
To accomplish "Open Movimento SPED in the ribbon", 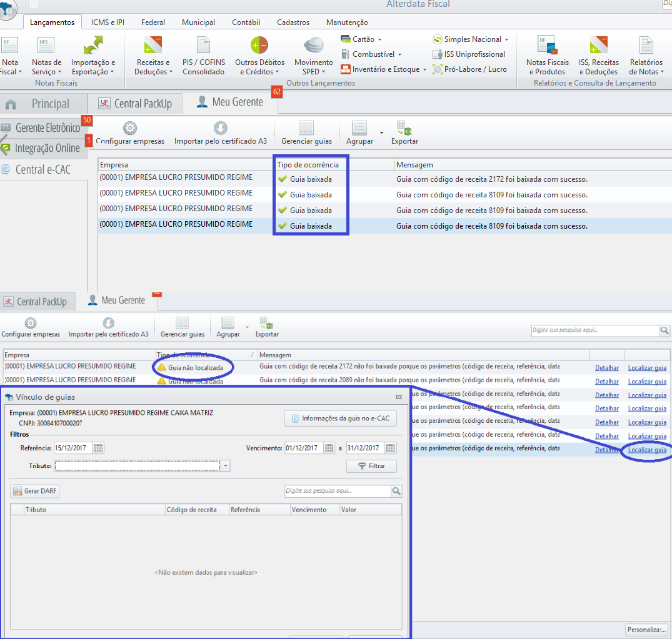I will point(314,56).
